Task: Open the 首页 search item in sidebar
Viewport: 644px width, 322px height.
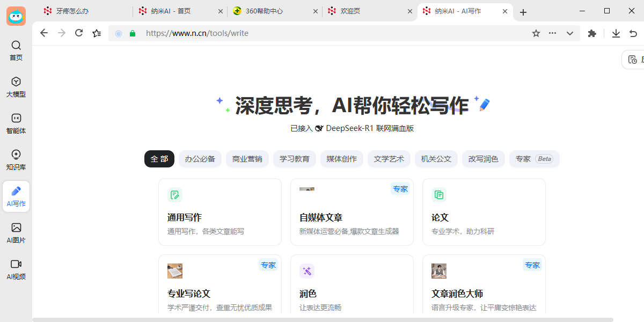Action: click(16, 51)
